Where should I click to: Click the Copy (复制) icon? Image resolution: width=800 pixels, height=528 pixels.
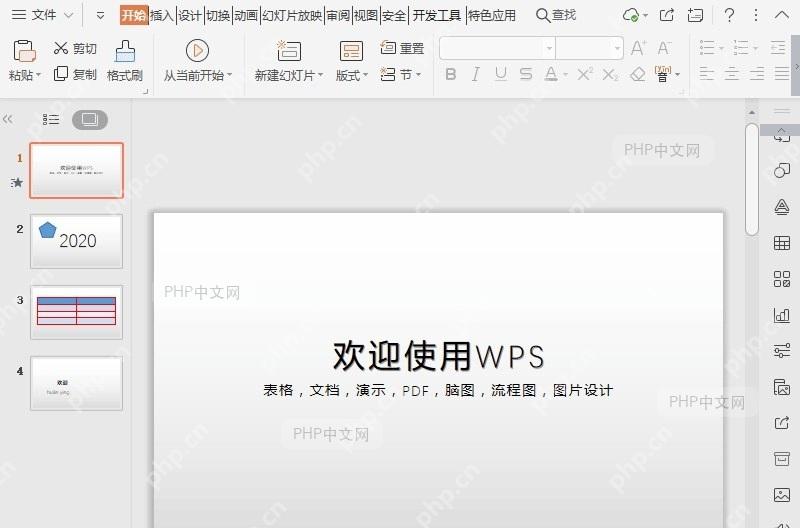pos(61,74)
